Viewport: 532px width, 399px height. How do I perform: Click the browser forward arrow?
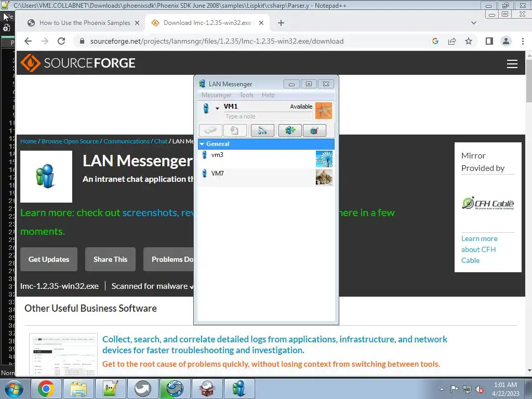pos(45,41)
